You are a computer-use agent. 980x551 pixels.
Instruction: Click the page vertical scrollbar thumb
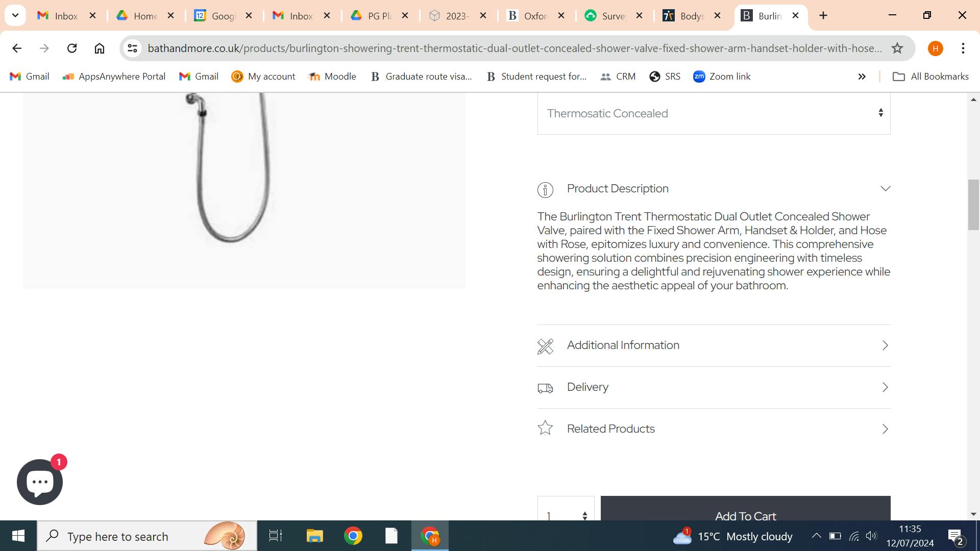point(973,204)
